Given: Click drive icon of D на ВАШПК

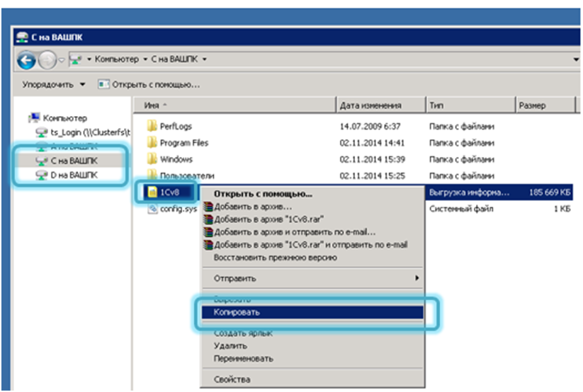Looking at the screenshot, I should [x=41, y=175].
